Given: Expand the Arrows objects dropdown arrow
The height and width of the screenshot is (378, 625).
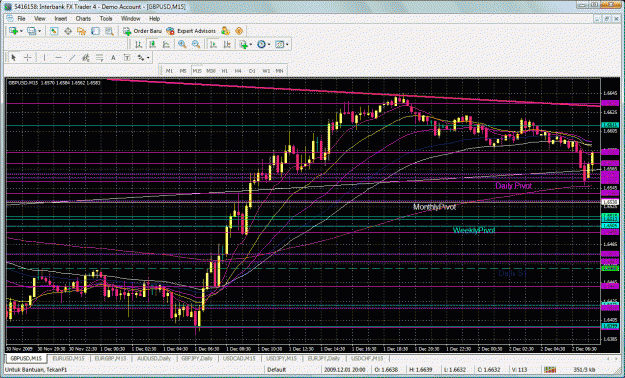Looking at the screenshot, I should coord(148,58).
